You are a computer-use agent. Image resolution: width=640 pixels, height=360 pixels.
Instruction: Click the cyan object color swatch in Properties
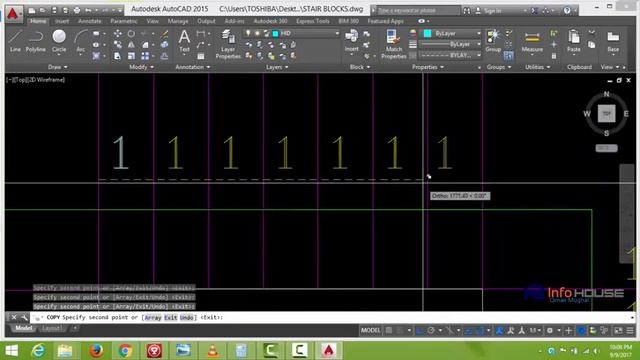click(x=427, y=33)
